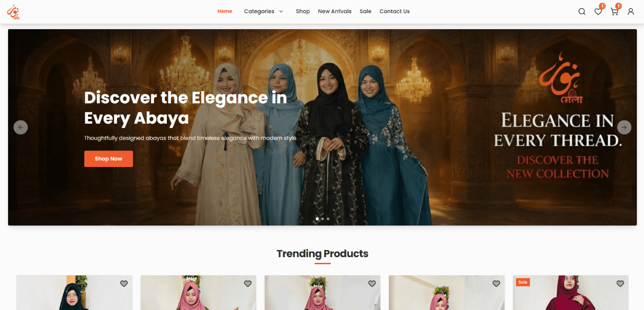Click the chevron beside Categories
This screenshot has width=644, height=310.
[x=281, y=11]
